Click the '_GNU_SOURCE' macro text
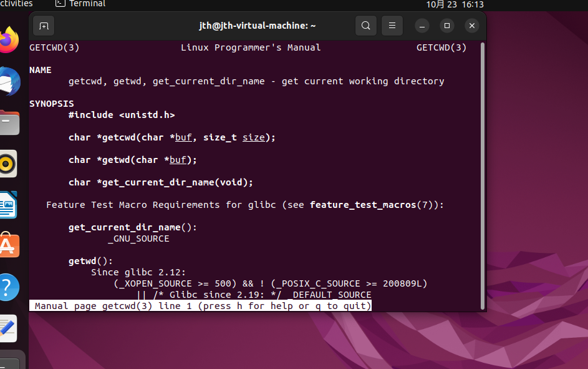 pyautogui.click(x=139, y=239)
